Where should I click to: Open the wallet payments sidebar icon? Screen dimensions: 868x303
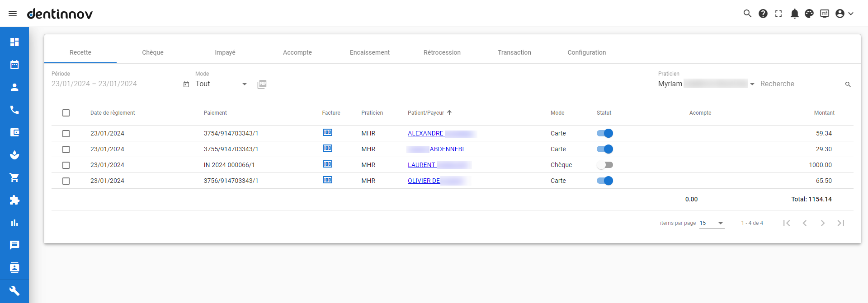[14, 132]
